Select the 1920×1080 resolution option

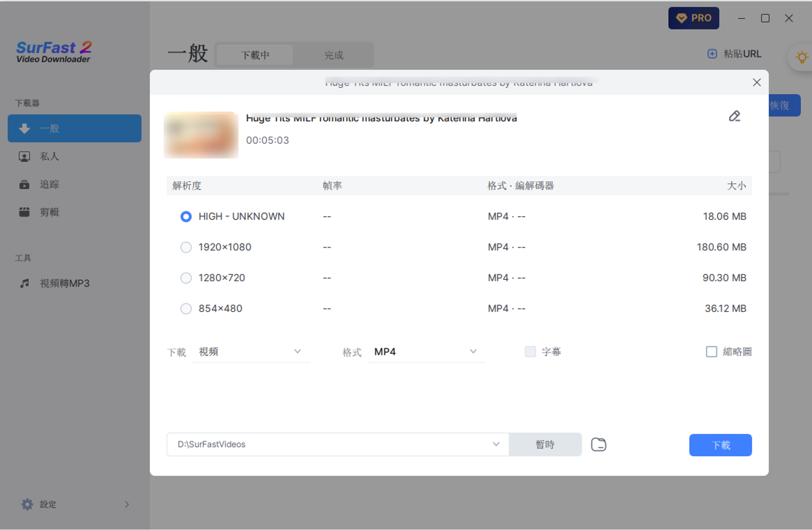186,247
